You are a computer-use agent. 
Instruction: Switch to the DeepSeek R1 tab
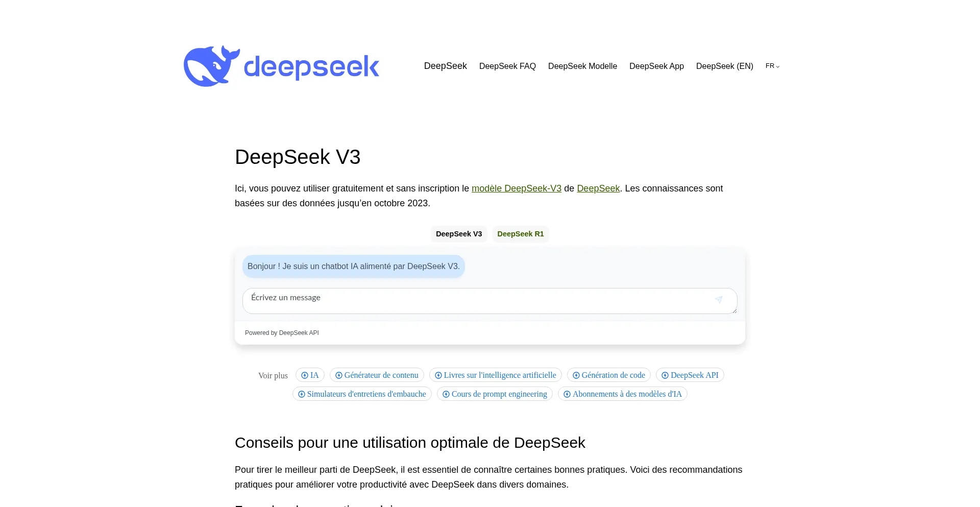pyautogui.click(x=521, y=234)
